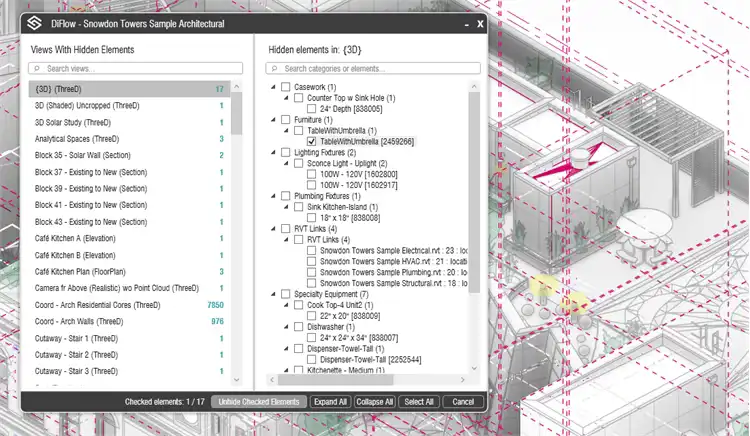Image resolution: width=750 pixels, height=436 pixels.
Task: Check the Casework category checkbox
Action: 286,87
